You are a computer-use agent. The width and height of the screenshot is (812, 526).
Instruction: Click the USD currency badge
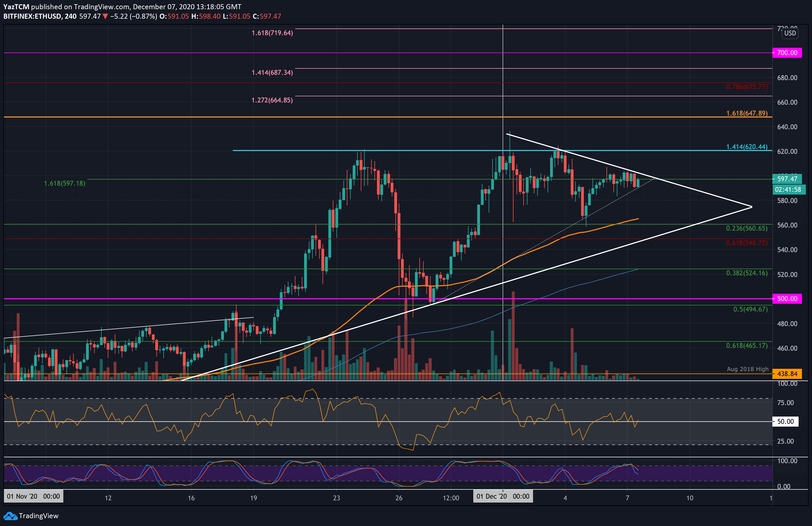point(790,33)
